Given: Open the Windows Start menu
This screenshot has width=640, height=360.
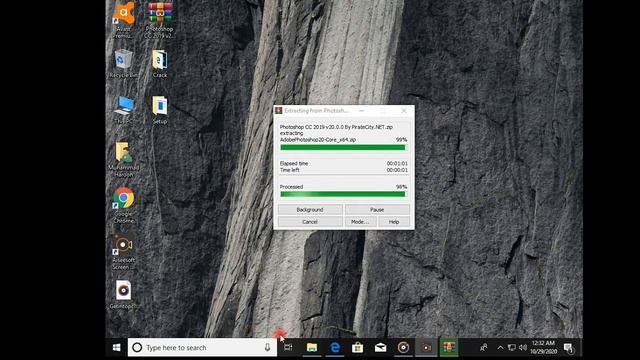Looking at the screenshot, I should point(116,347).
